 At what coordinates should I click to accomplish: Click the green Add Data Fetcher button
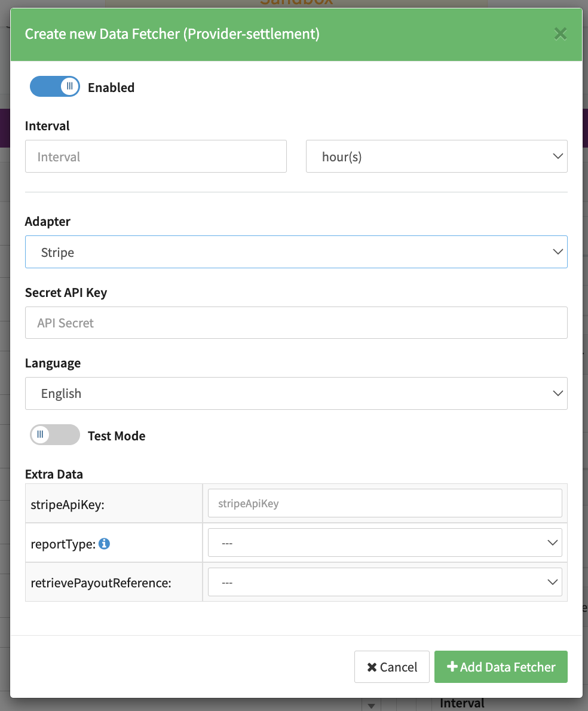click(x=501, y=667)
